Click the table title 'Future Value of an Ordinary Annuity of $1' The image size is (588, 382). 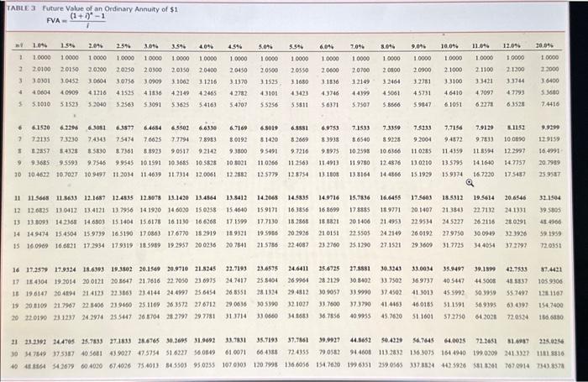pyautogui.click(x=109, y=8)
